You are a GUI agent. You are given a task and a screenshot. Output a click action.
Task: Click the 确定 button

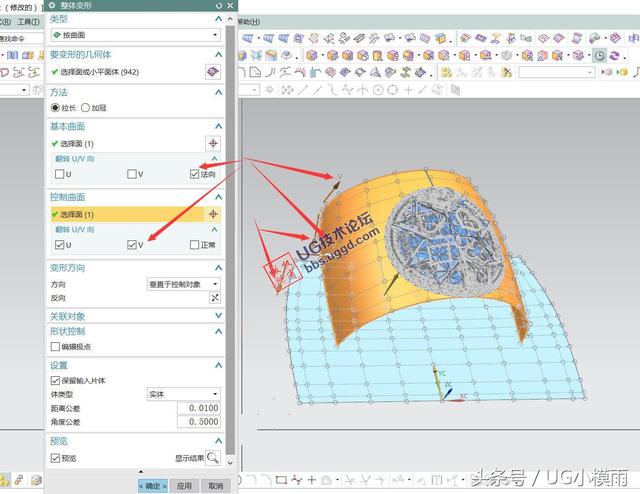tap(152, 486)
